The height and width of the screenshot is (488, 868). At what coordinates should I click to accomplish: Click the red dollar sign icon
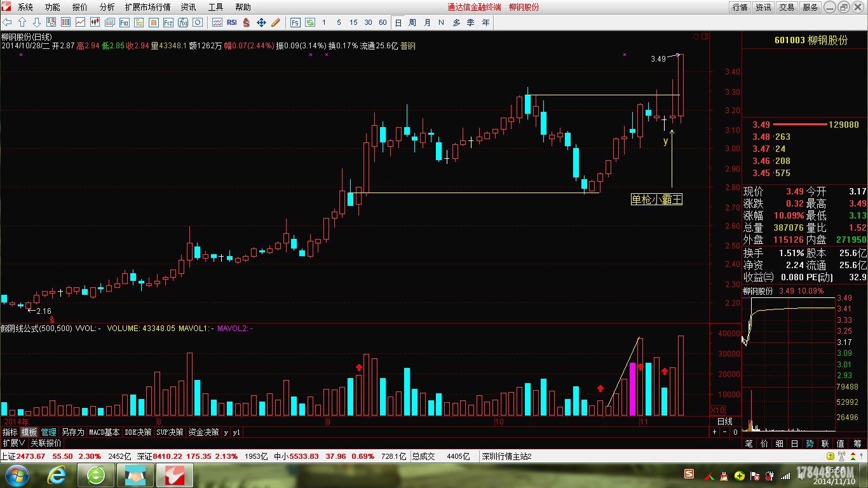[247, 22]
